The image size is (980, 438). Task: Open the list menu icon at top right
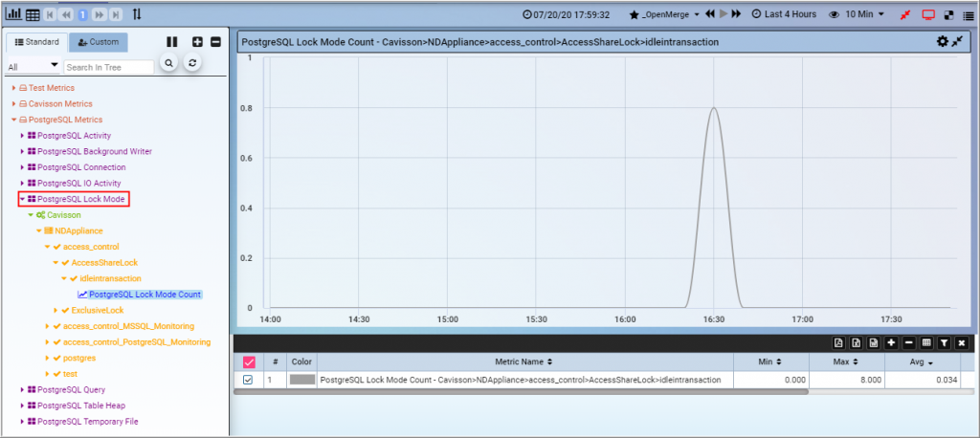969,15
